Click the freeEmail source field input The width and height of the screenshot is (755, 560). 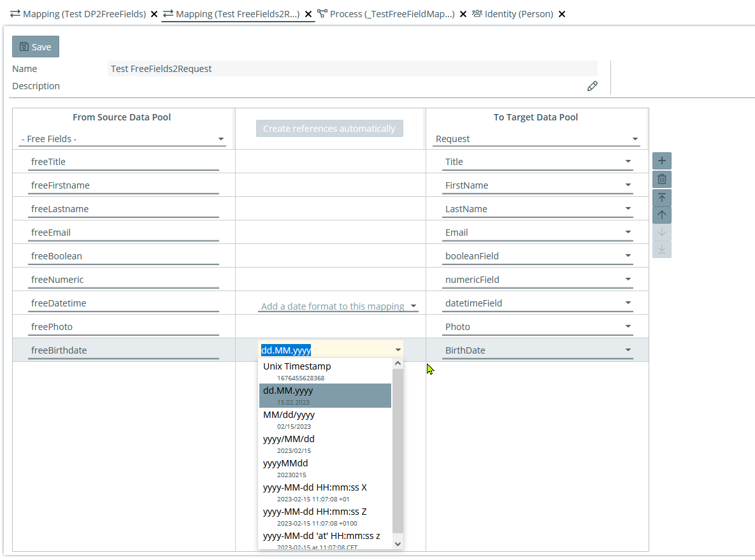(x=124, y=233)
